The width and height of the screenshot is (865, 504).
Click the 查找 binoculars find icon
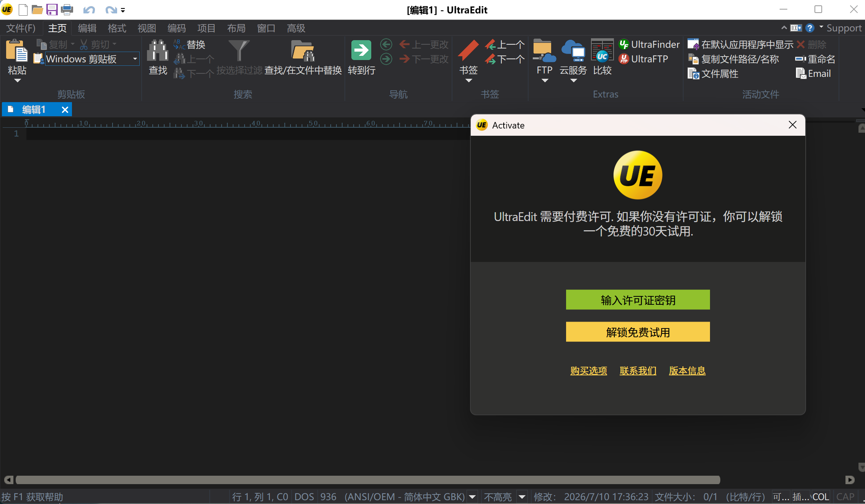tap(158, 50)
